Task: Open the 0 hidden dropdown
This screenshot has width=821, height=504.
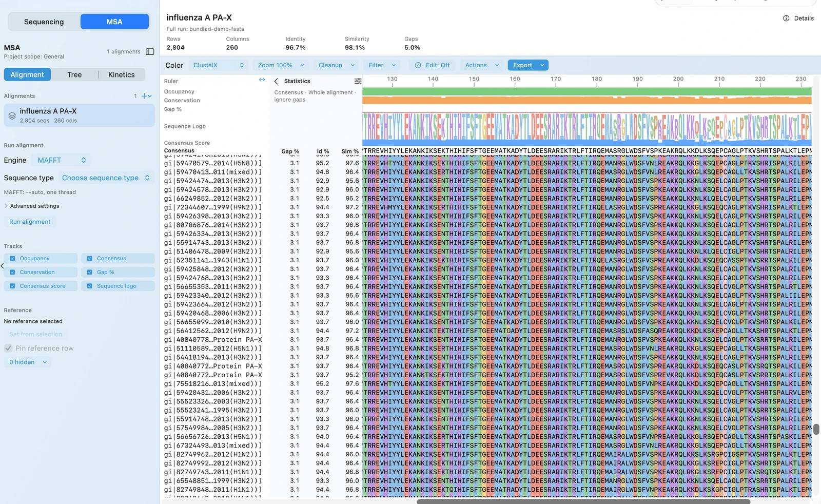Action: tap(28, 362)
